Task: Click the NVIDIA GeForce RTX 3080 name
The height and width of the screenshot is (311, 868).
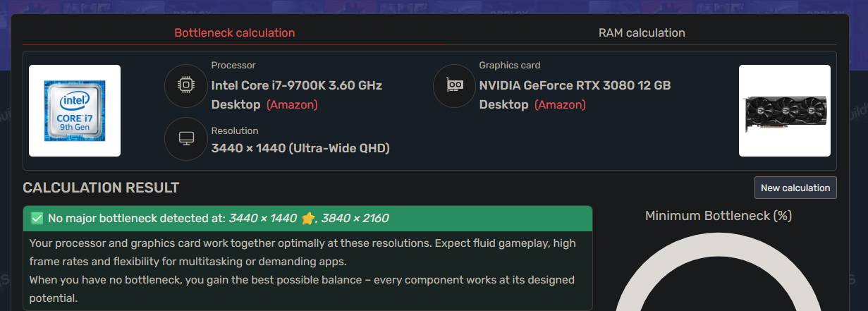Action: click(575, 86)
